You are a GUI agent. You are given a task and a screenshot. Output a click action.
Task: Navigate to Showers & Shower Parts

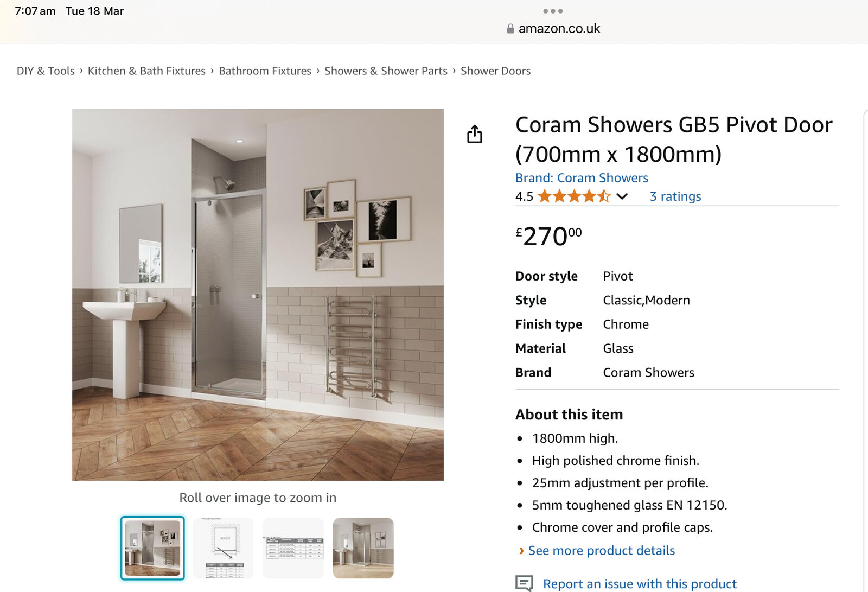coord(386,71)
